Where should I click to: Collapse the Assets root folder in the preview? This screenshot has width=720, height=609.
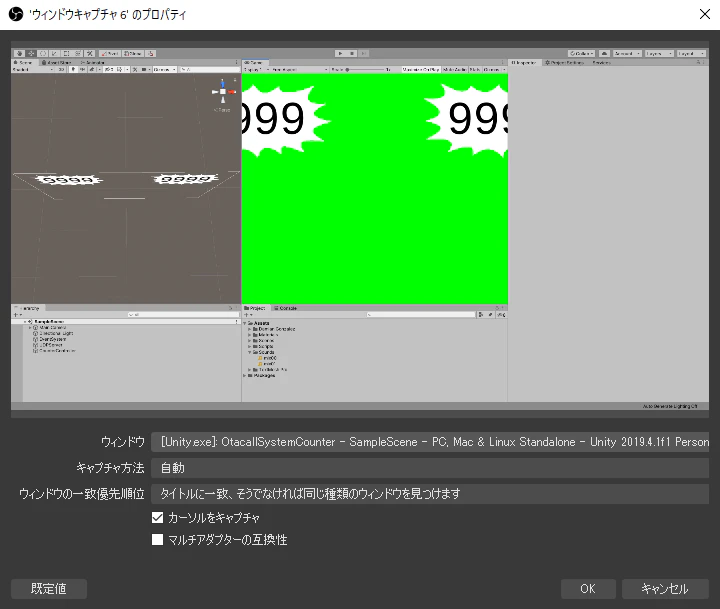coord(244,323)
